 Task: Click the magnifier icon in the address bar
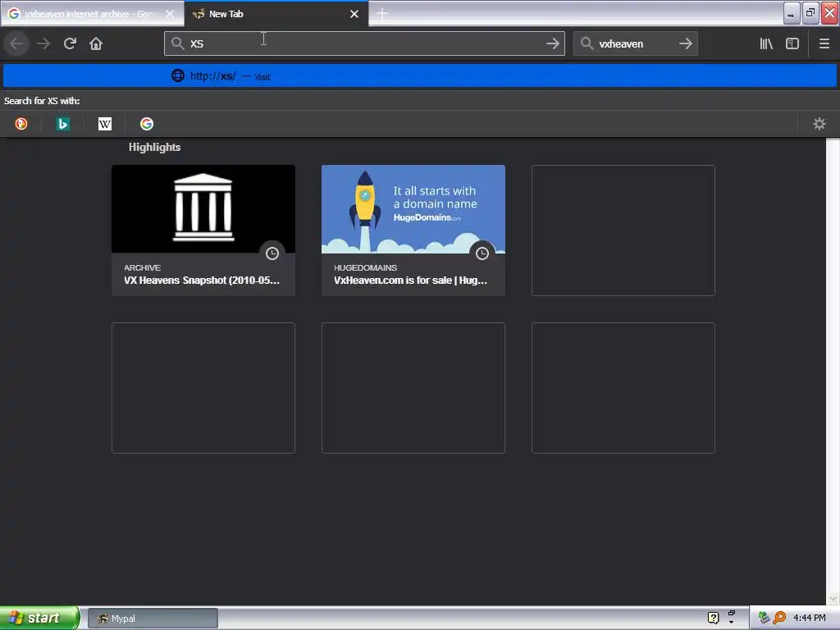click(x=177, y=43)
